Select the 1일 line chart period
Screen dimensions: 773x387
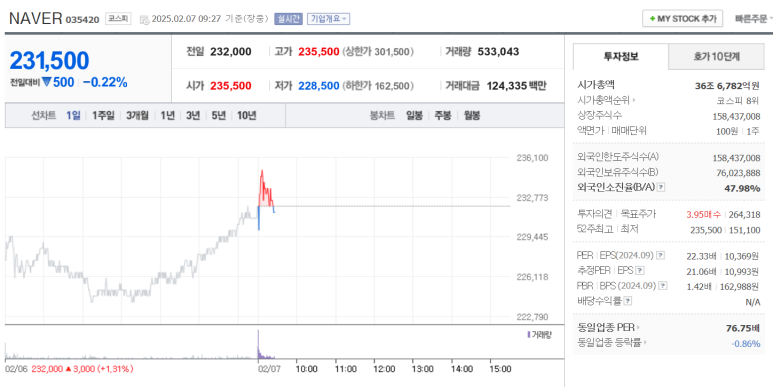[73, 116]
